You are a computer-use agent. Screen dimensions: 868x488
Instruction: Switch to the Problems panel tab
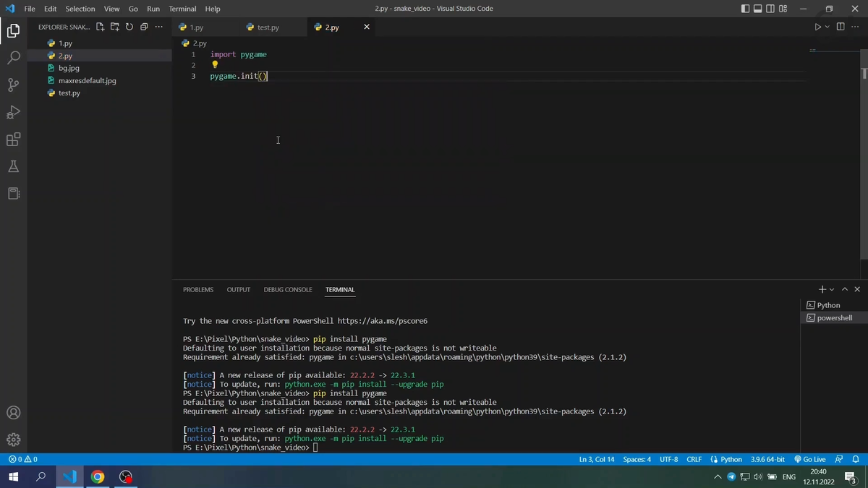pyautogui.click(x=198, y=289)
